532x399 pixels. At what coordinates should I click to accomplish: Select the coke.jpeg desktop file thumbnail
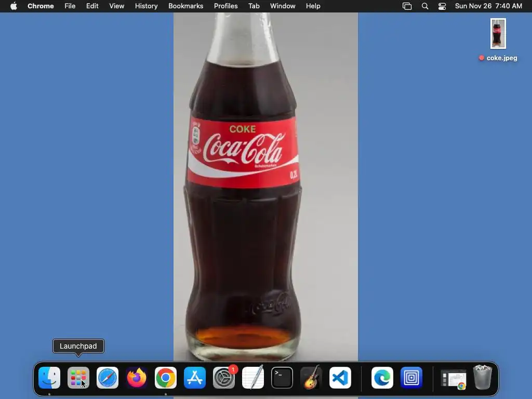pyautogui.click(x=498, y=34)
